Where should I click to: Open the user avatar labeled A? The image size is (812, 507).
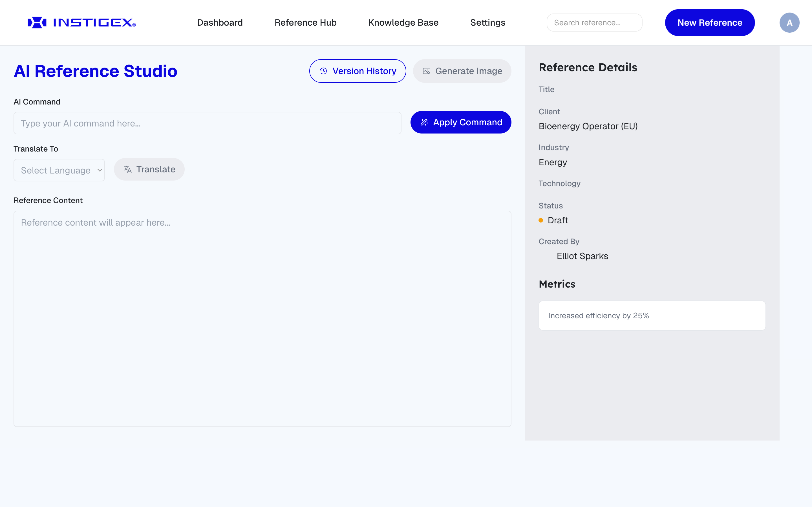click(x=789, y=23)
